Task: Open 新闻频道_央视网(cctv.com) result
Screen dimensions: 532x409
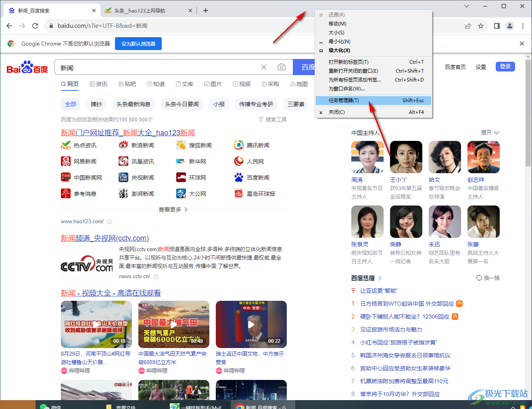Action: coord(105,238)
